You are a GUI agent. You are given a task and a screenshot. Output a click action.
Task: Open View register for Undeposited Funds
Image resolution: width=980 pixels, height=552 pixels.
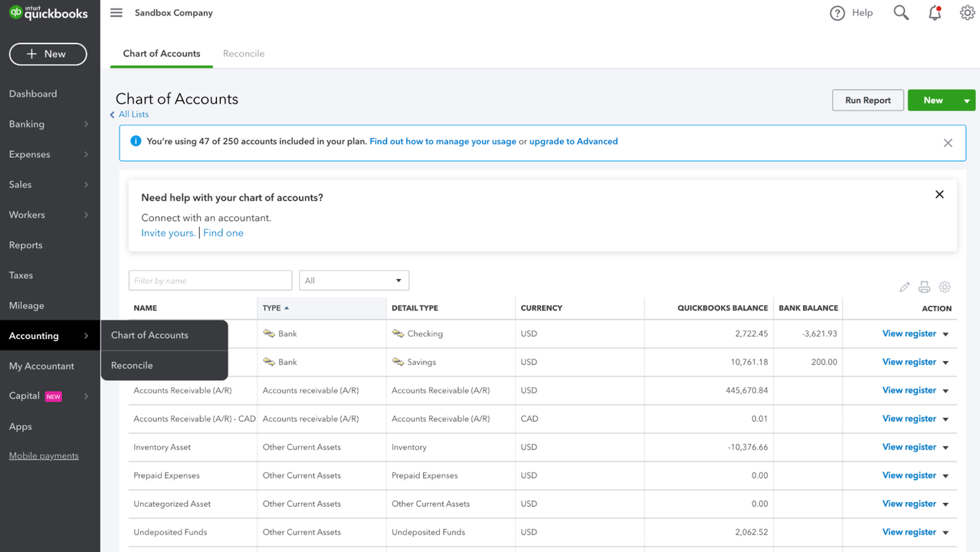tap(909, 532)
